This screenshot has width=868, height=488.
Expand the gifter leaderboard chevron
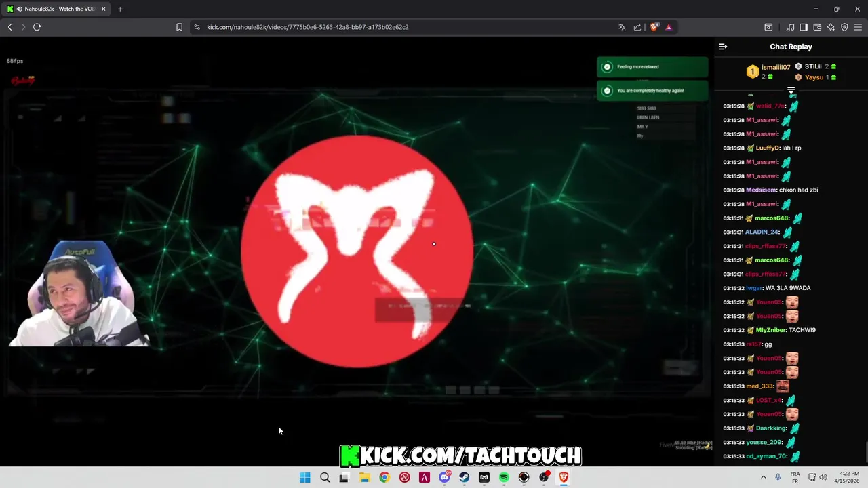click(x=791, y=89)
